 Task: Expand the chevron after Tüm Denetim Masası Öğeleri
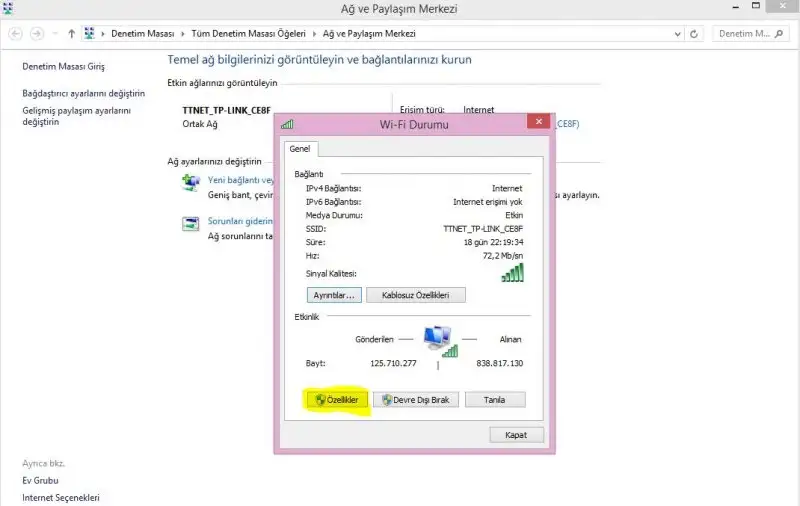point(315,33)
